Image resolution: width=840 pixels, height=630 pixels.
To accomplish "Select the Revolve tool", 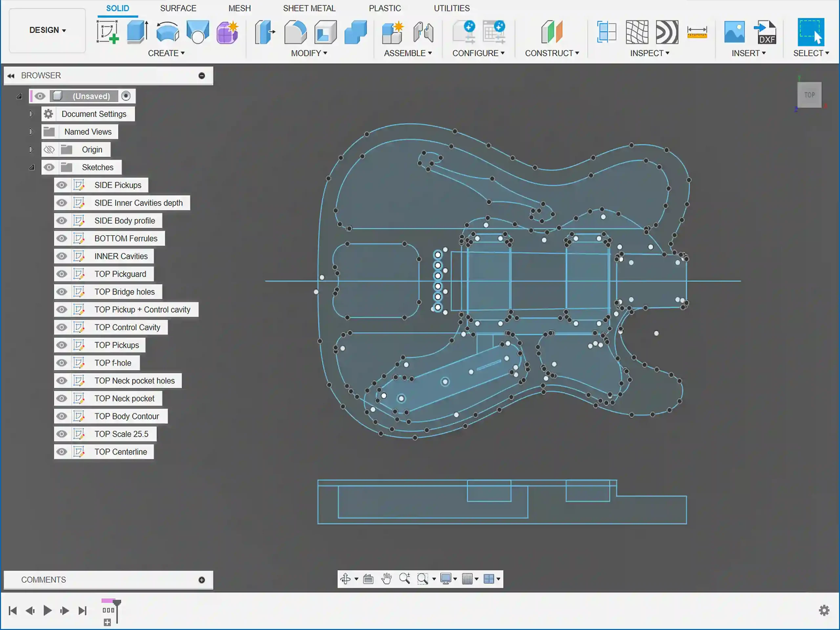I will point(167,32).
